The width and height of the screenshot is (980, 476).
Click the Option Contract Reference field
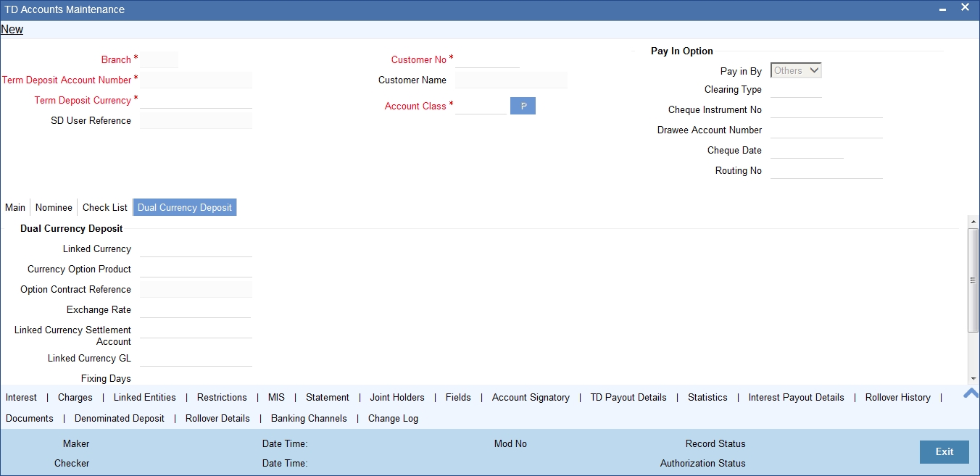[196, 289]
